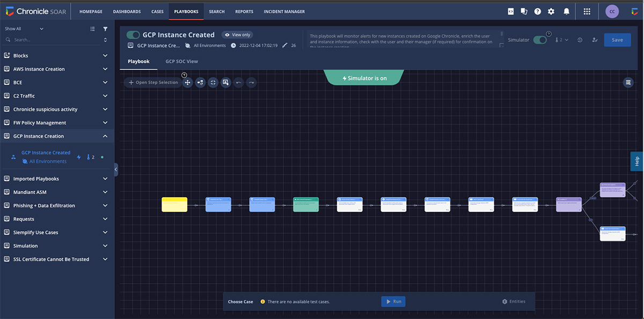Undo the last canvas change
644x319 pixels.
[239, 83]
